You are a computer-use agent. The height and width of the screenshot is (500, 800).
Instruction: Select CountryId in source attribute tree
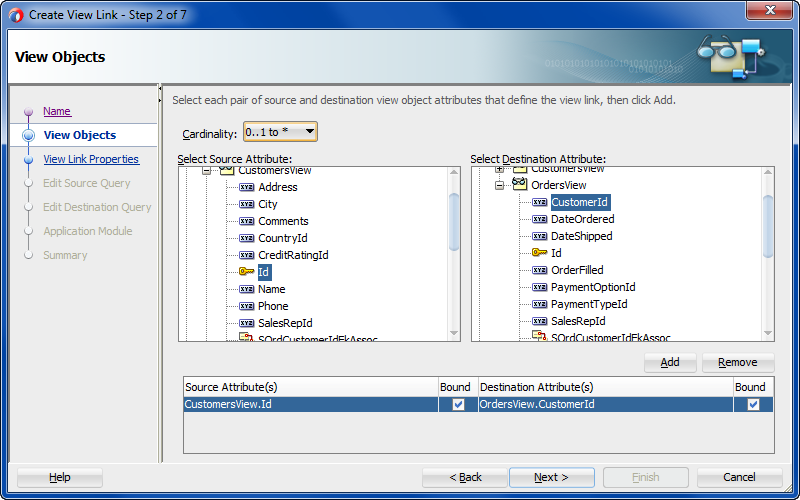pos(283,238)
